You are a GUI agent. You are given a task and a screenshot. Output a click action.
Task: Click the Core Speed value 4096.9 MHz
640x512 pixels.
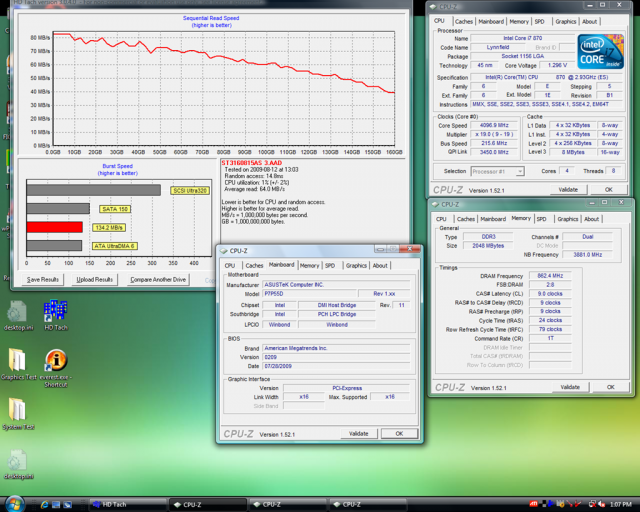(494, 125)
